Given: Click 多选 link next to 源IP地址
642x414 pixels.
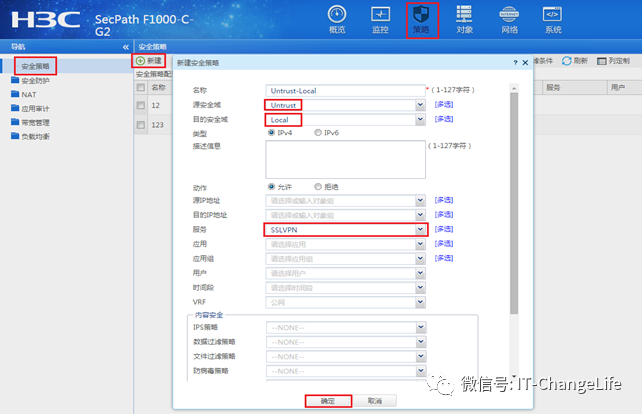Looking at the screenshot, I should (x=444, y=200).
